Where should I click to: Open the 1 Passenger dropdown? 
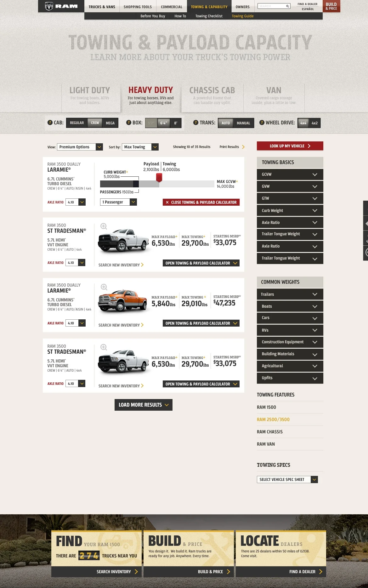118,202
